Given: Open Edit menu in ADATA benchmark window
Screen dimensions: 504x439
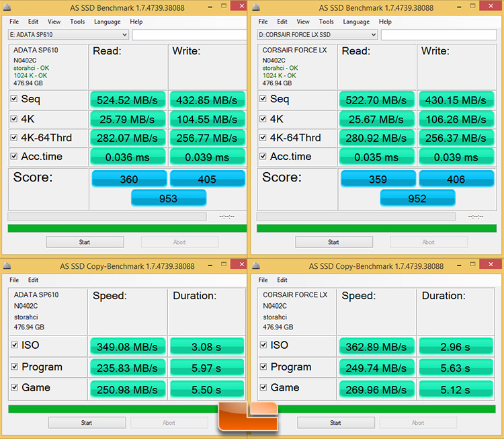Looking at the screenshot, I should pyautogui.click(x=33, y=22).
